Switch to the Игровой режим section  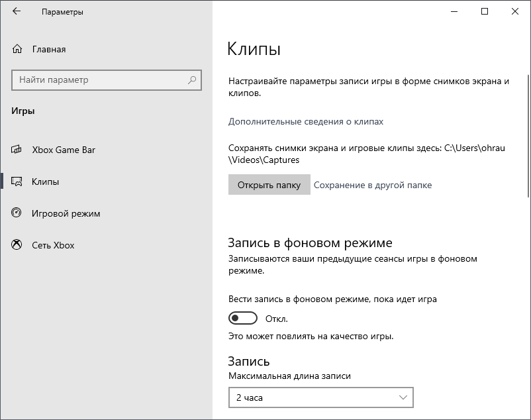point(66,213)
